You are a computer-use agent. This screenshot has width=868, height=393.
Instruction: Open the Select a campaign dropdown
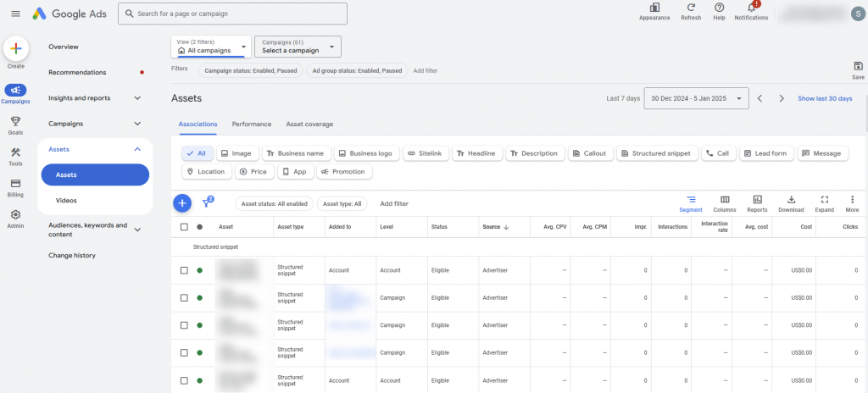click(298, 47)
